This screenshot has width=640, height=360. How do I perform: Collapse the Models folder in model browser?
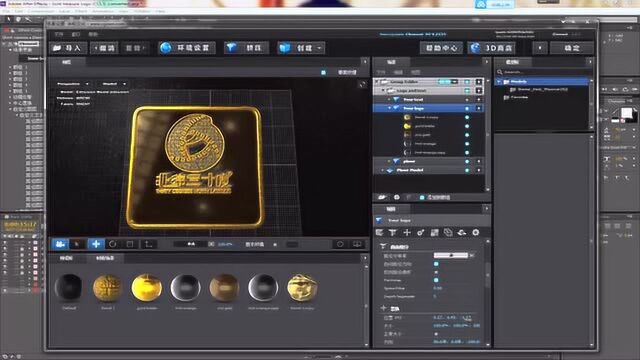(499, 82)
